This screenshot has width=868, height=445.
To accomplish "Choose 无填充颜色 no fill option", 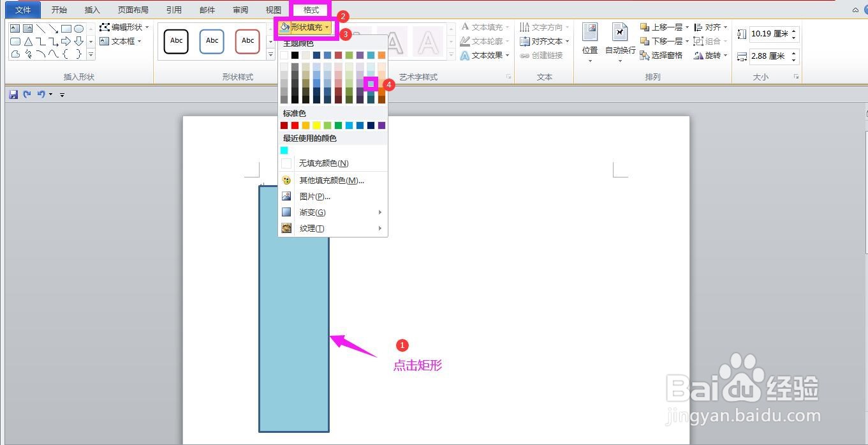I will [323, 163].
